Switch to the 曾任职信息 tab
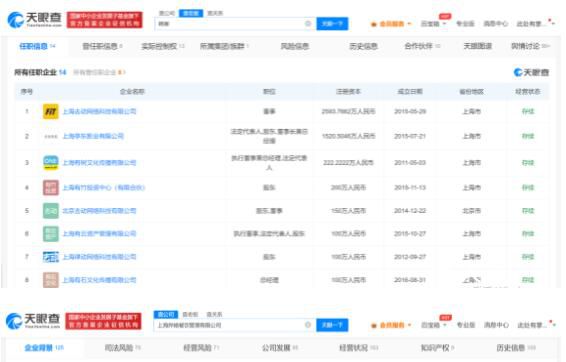The image size is (566, 362). pos(103,46)
